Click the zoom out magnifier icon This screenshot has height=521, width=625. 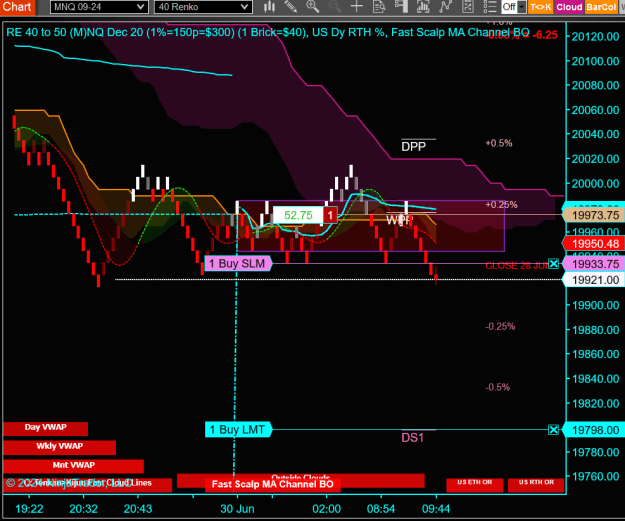(334, 7)
